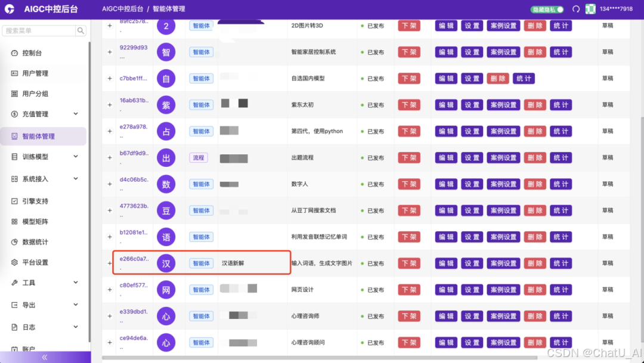Image resolution: width=644 pixels, height=363 pixels.
Task: Click the 系统接入 sidebar icon
Action: pos(14,179)
